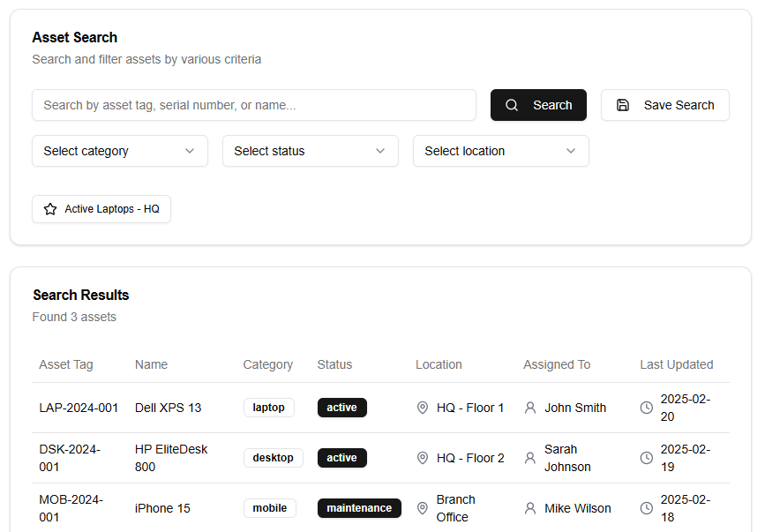The image size is (765, 532).
Task: Click the clock icon beside 2025-02-20
Action: 647,408
